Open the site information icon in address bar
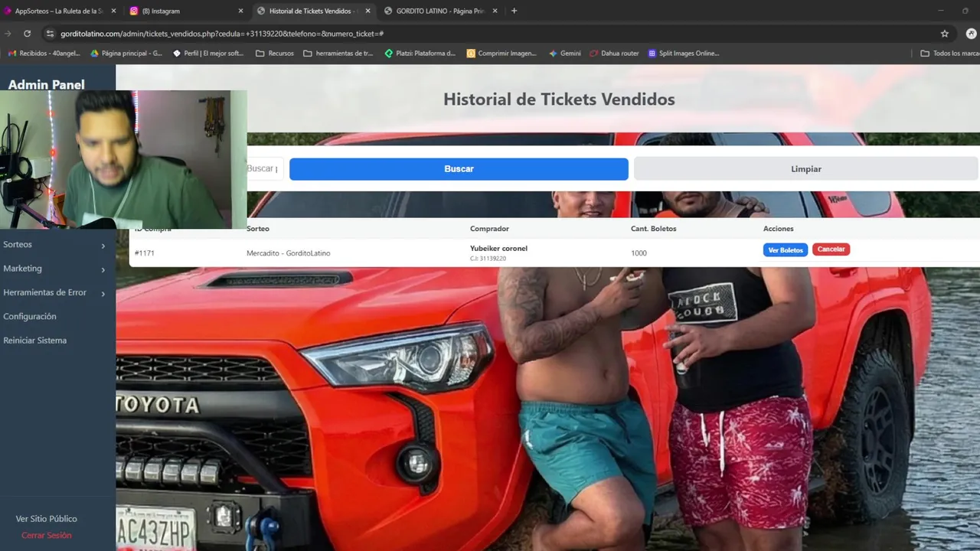The height and width of the screenshot is (551, 980). click(x=51, y=34)
